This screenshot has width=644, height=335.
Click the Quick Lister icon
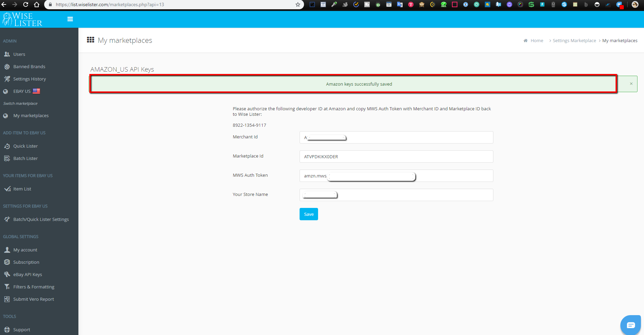tap(7, 146)
